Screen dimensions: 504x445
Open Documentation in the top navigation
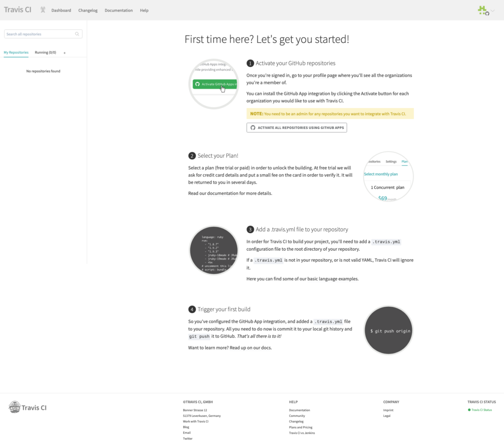119,10
